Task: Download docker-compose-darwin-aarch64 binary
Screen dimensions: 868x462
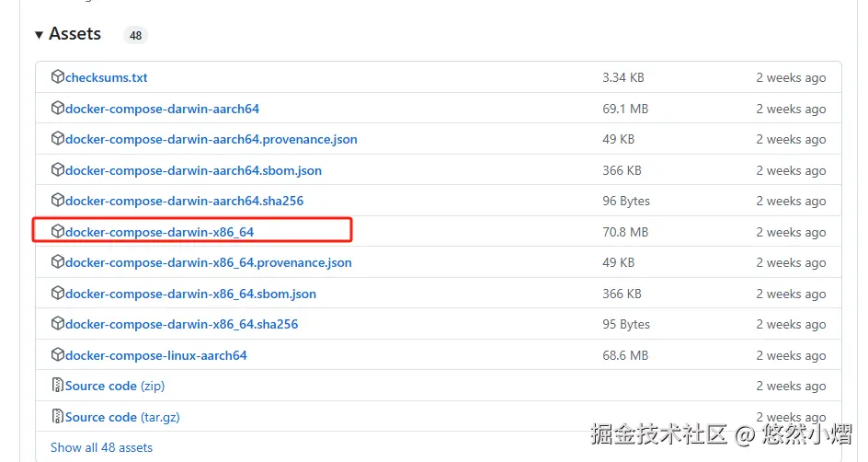Action: tap(162, 109)
